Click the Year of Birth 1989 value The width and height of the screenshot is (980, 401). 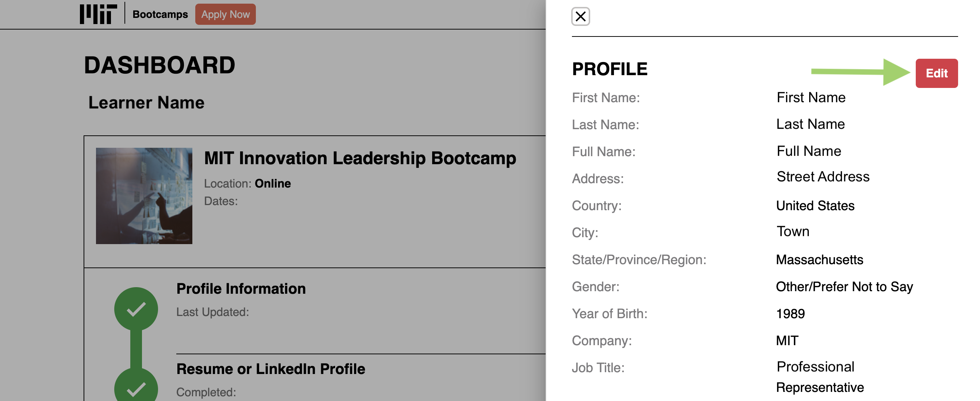(790, 314)
